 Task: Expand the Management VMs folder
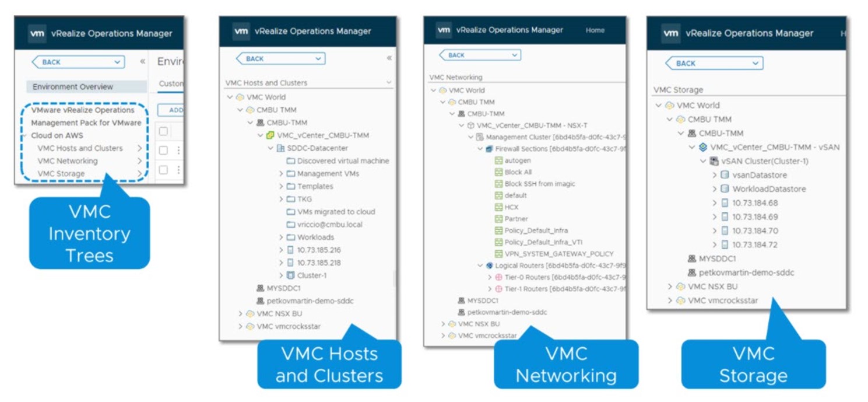coord(281,174)
